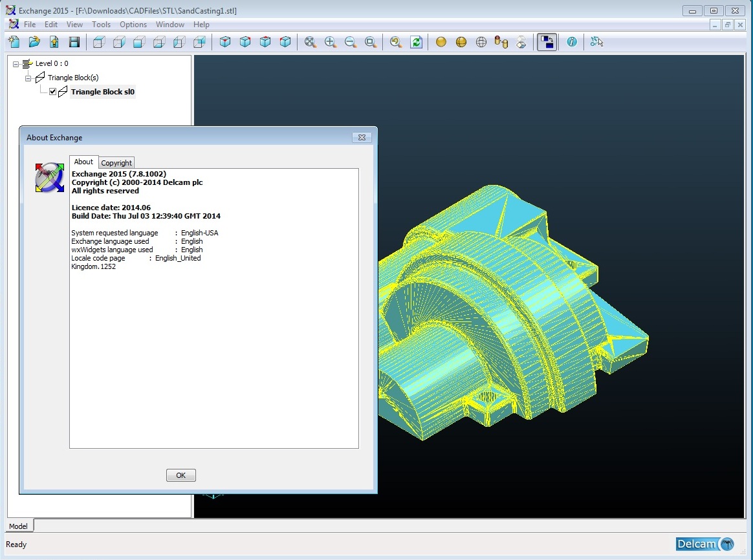This screenshot has height=560, width=753.
Task: Click the 'Copyright (c) 2000-2014 Delcam plc' text
Action: pos(137,182)
